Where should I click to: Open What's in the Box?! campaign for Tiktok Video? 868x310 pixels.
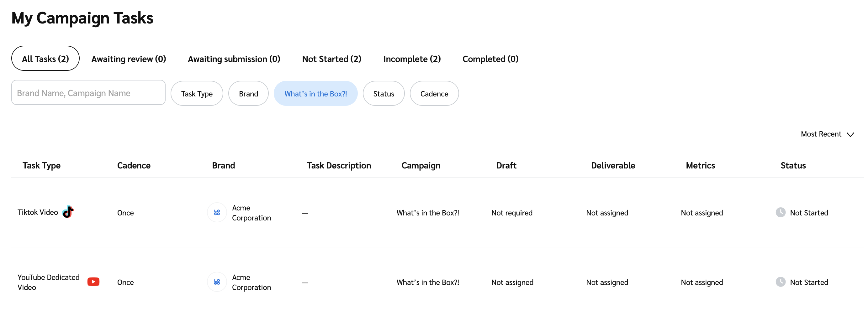click(x=428, y=213)
